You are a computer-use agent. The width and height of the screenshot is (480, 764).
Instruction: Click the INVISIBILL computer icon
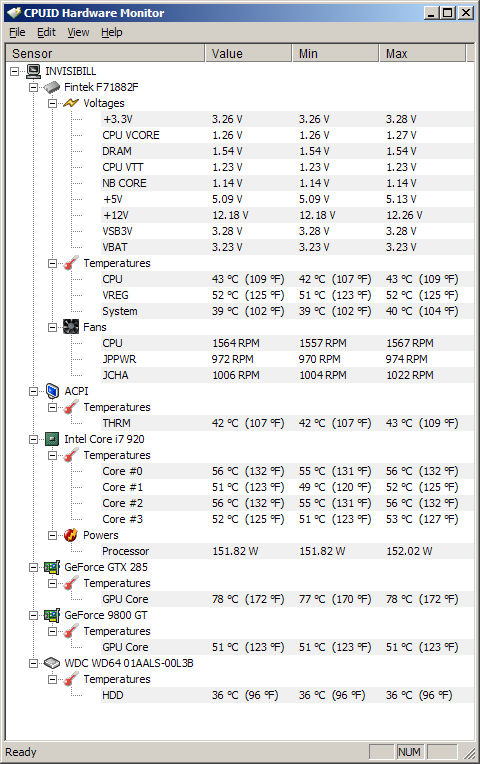click(x=34, y=71)
